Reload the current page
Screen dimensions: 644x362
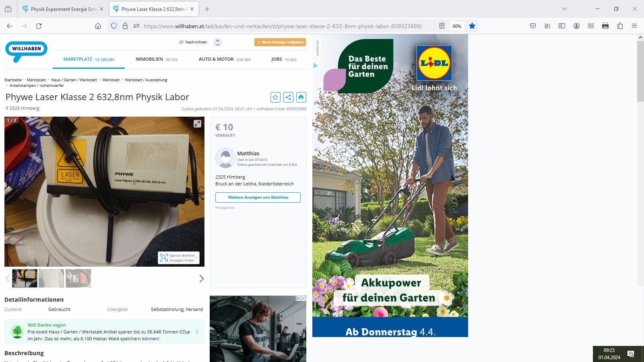point(39,26)
